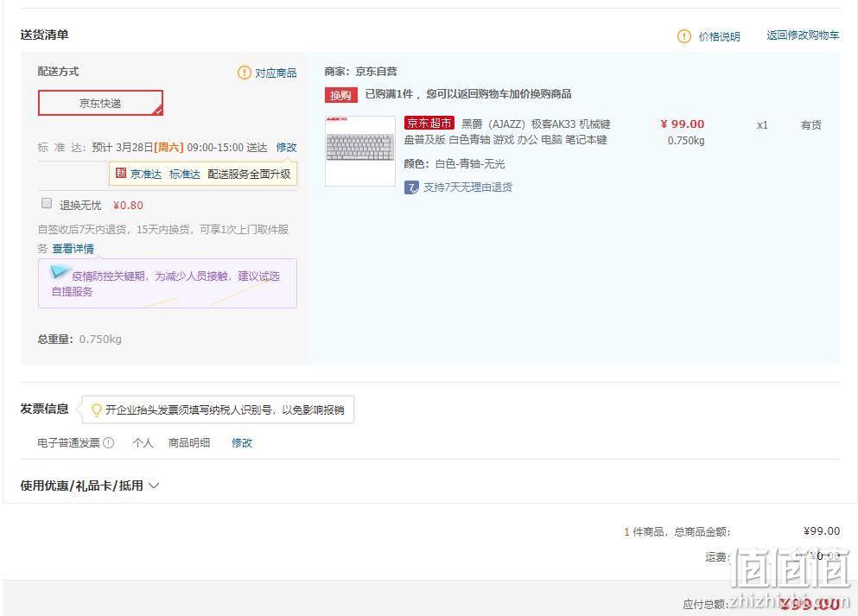This screenshot has width=858, height=616.
Task: Click the 个人 invoice title text
Action: (x=143, y=442)
